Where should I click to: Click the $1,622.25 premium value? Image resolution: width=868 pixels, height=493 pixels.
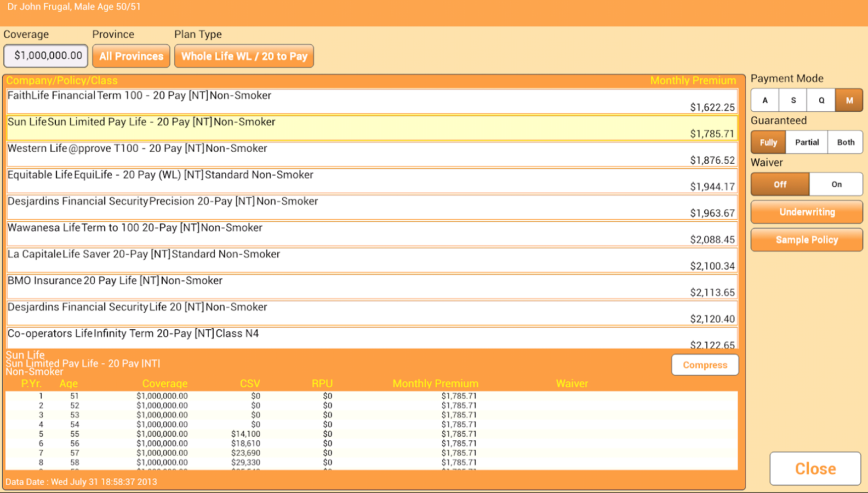pyautogui.click(x=712, y=107)
